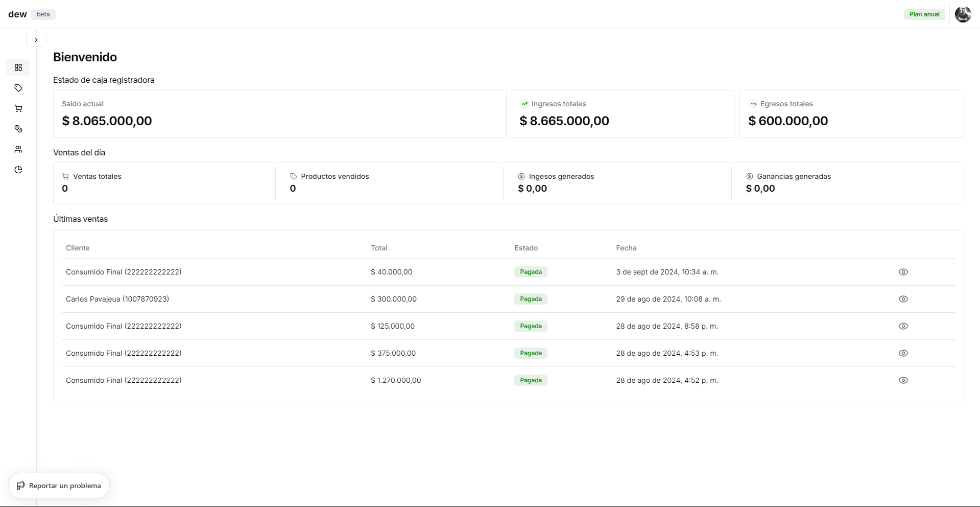Click the Saldo actual card
Screen dimensions: 980x507
tap(279, 114)
